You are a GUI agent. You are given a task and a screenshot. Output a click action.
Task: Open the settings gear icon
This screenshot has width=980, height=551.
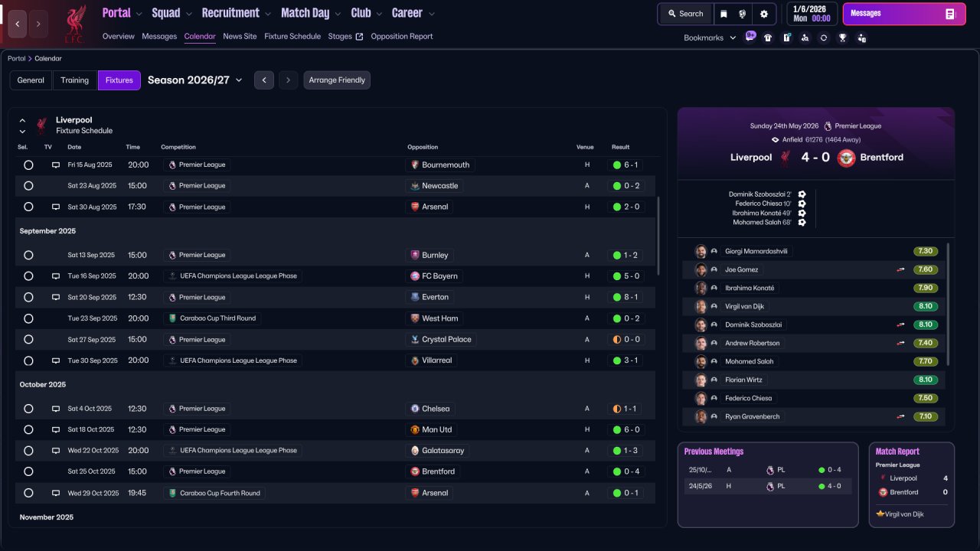(x=764, y=14)
